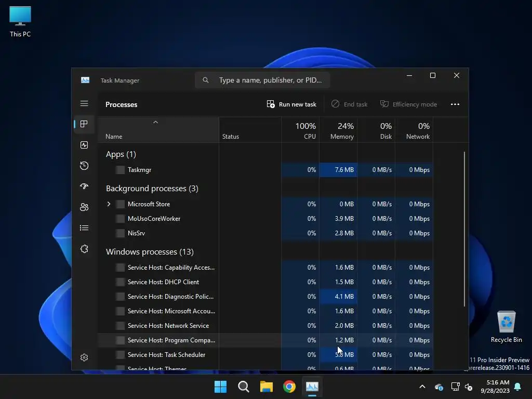The image size is (532, 399).
Task: Click the MoUsoCoreWorker process icon
Action: (120, 219)
